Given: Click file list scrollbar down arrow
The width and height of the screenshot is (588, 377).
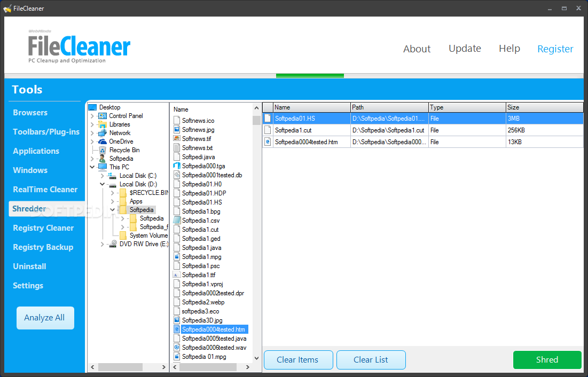Looking at the screenshot, I should 256,358.
